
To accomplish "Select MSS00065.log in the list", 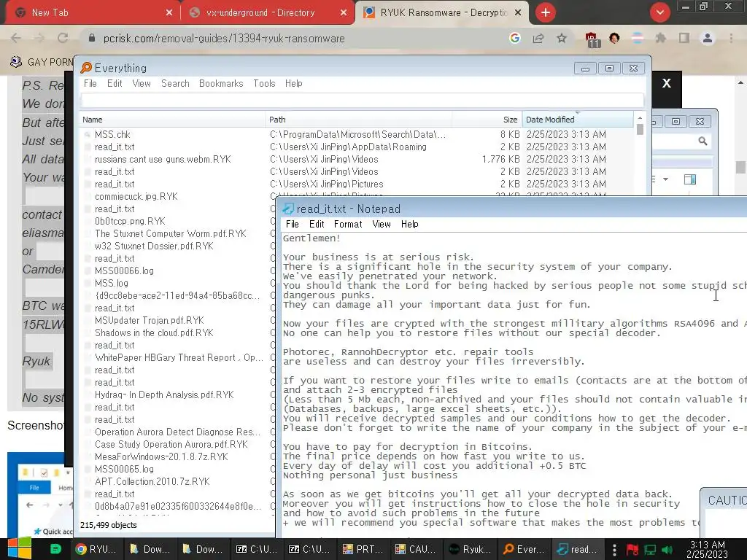I will 124,469.
